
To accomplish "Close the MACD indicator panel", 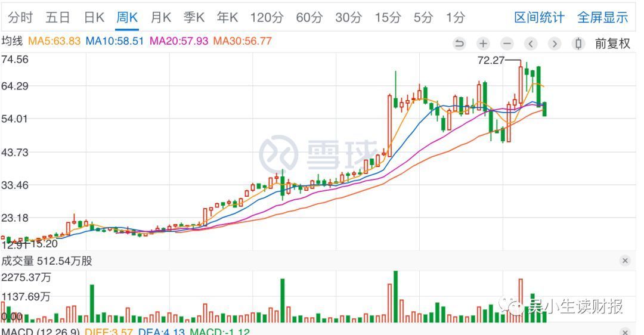I will click(625, 331).
